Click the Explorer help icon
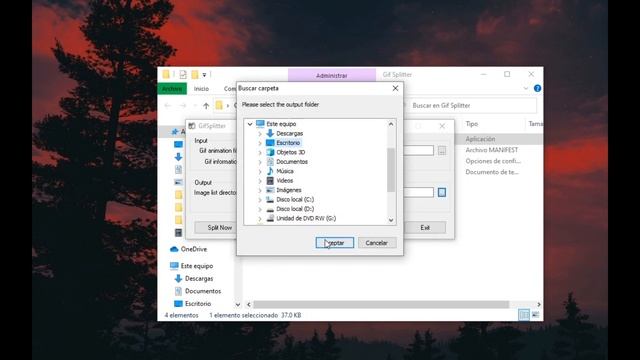The width and height of the screenshot is (640, 360). click(x=537, y=88)
